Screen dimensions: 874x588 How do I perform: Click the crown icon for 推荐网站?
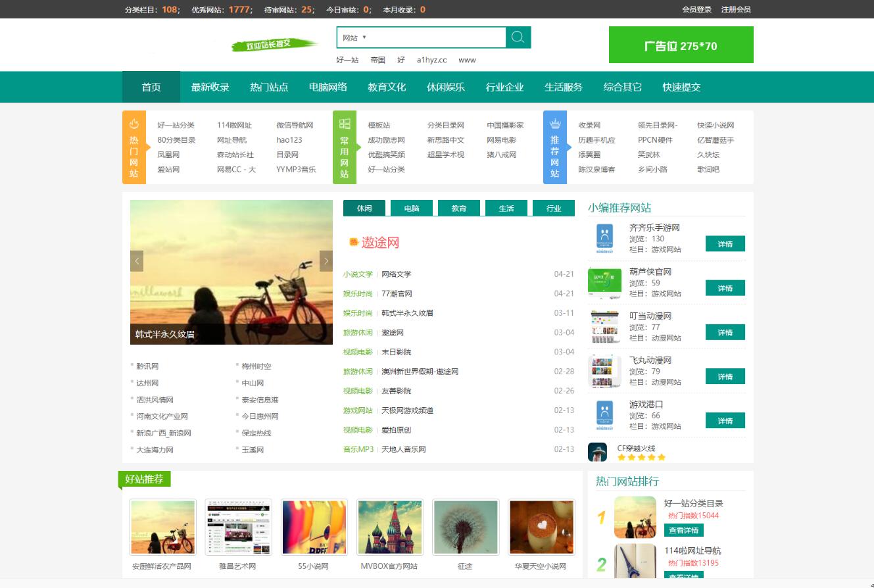555,124
